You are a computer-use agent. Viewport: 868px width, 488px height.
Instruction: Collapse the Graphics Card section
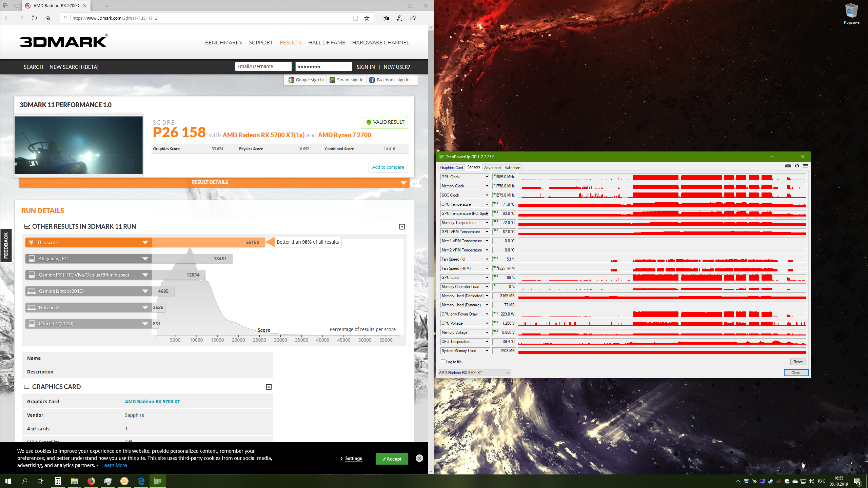click(269, 387)
